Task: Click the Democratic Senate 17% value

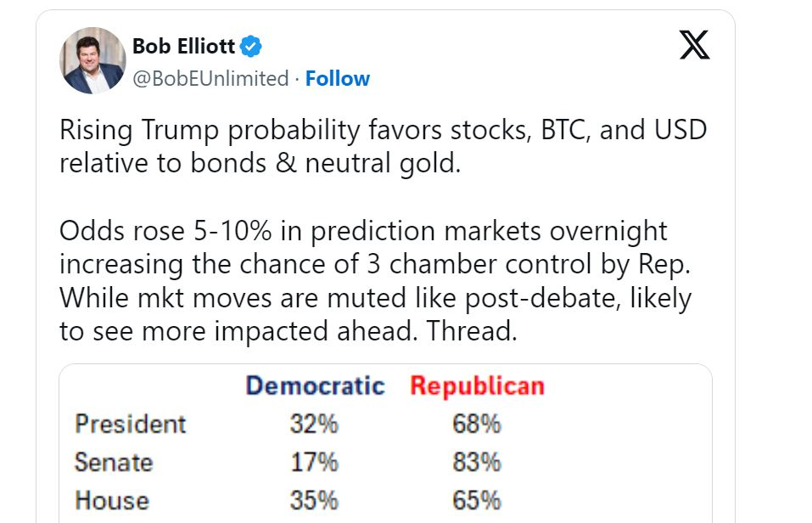Action: pos(314,463)
